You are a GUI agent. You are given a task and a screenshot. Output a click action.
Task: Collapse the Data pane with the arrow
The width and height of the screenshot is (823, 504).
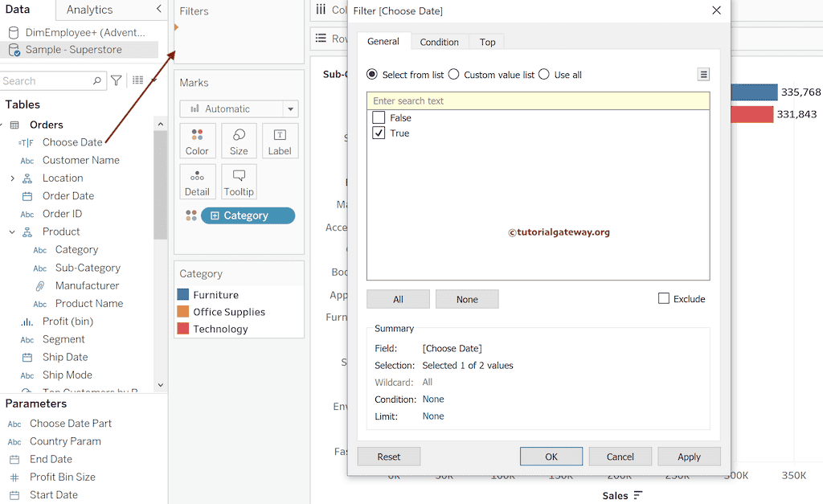(x=159, y=9)
